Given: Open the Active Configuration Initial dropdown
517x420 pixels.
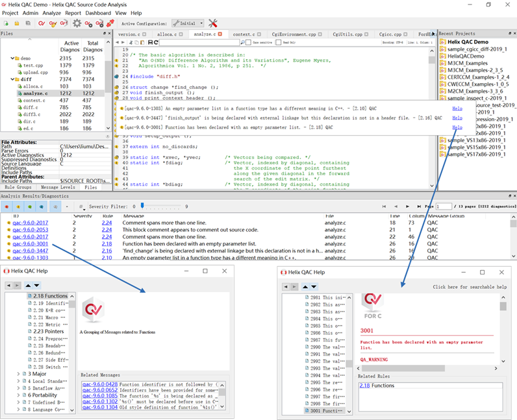Looking at the screenshot, I should pyautogui.click(x=188, y=23).
